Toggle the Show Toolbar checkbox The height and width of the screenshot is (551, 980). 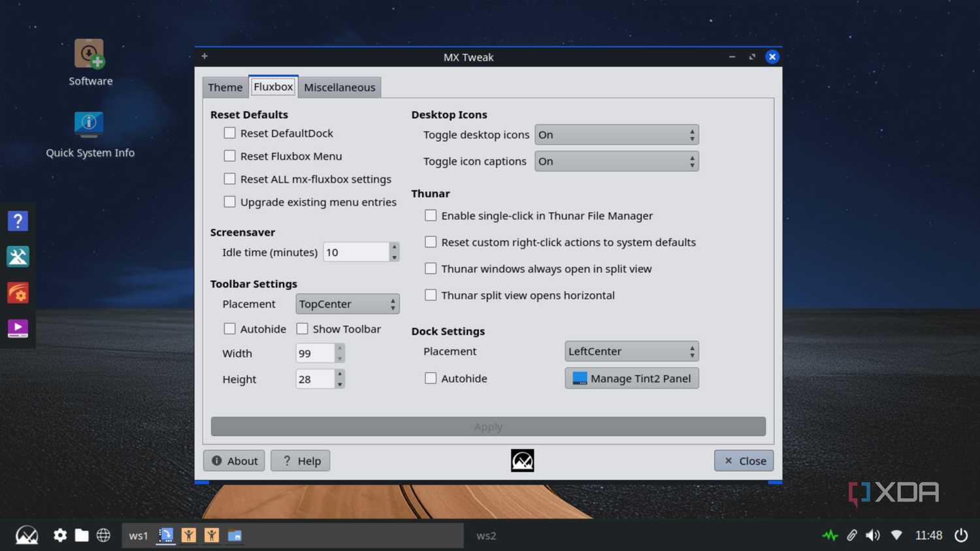[302, 329]
